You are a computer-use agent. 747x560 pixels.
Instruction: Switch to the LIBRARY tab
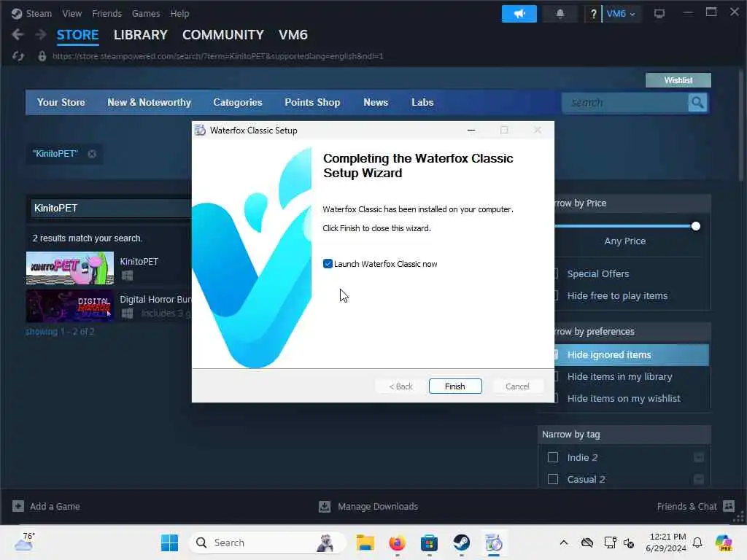[x=141, y=35]
